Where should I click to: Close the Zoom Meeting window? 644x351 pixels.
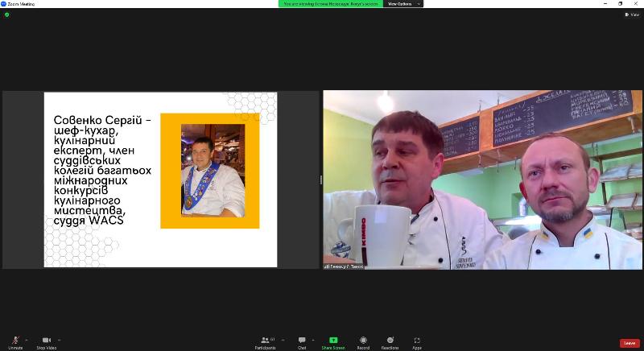click(635, 4)
